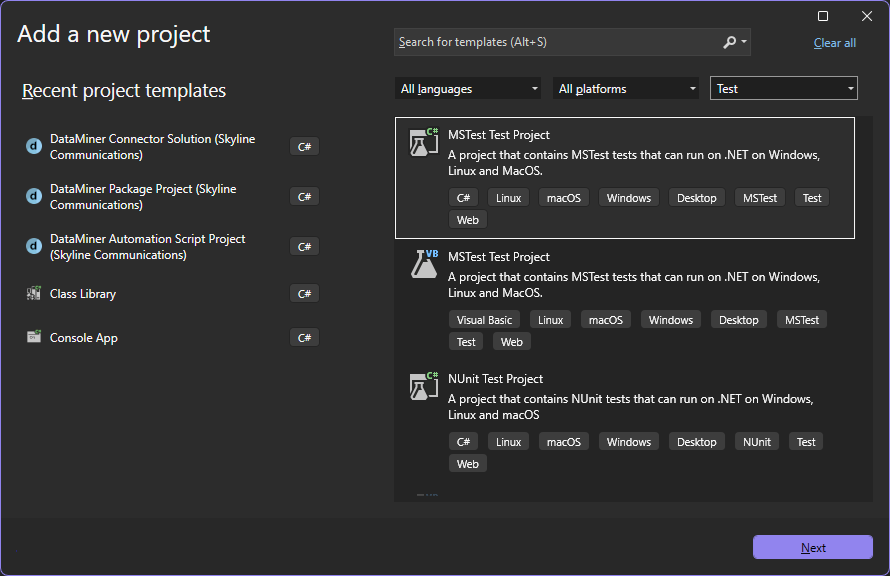Click the Console App template icon

[34, 337]
